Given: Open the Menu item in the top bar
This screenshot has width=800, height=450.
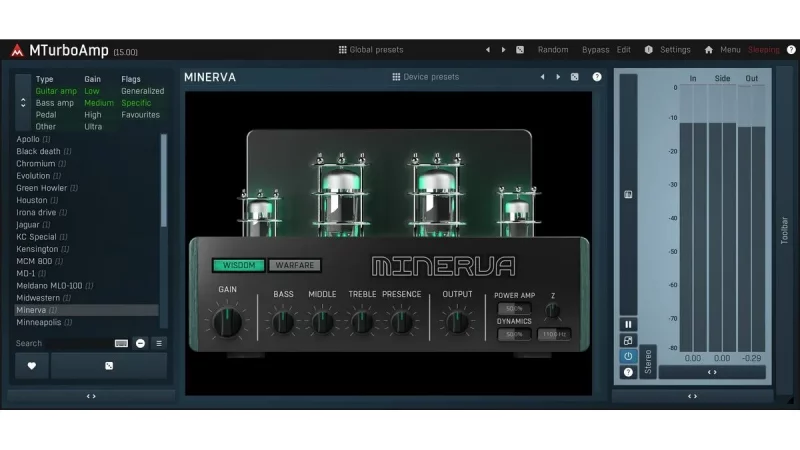Looking at the screenshot, I should (730, 49).
